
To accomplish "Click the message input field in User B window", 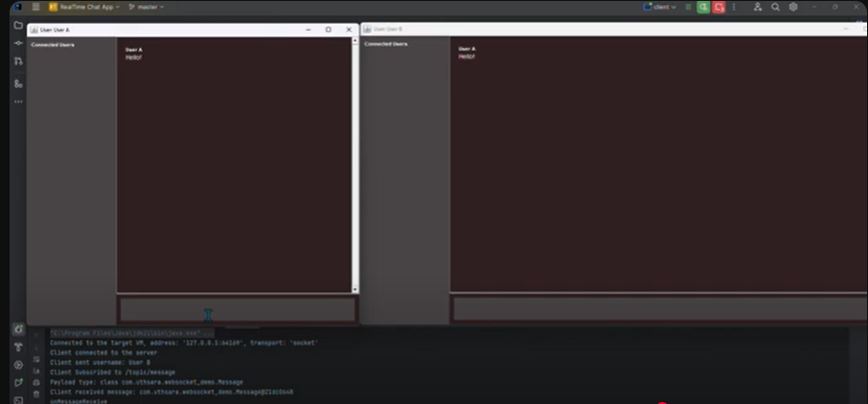I will coord(660,309).
